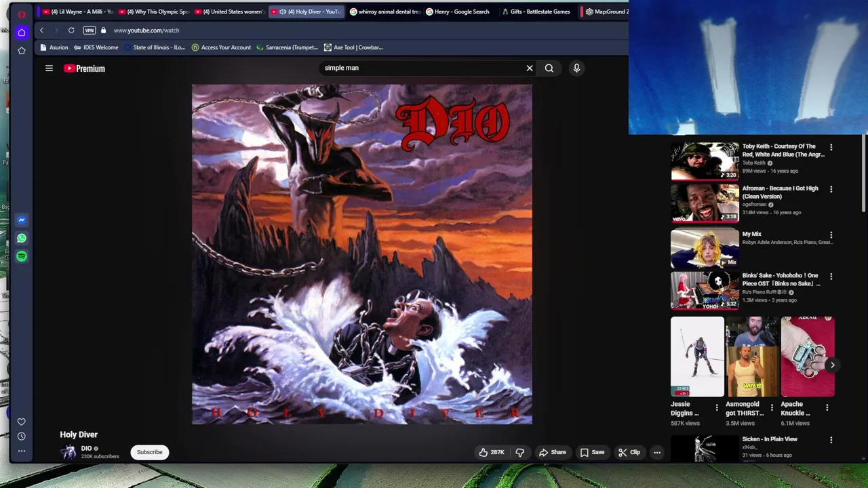The width and height of the screenshot is (868, 488).
Task: Open options for the Apache Knuckle short
Action: tap(827, 407)
